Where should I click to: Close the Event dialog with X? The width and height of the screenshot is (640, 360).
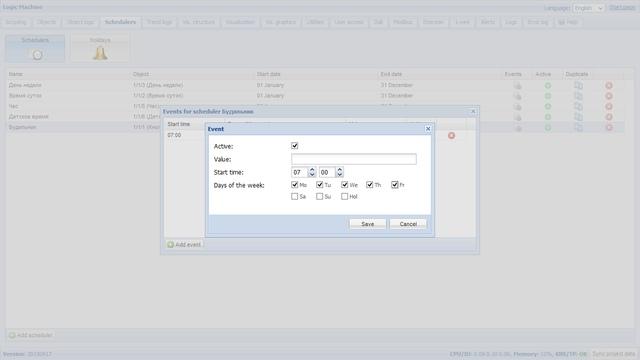click(x=428, y=129)
